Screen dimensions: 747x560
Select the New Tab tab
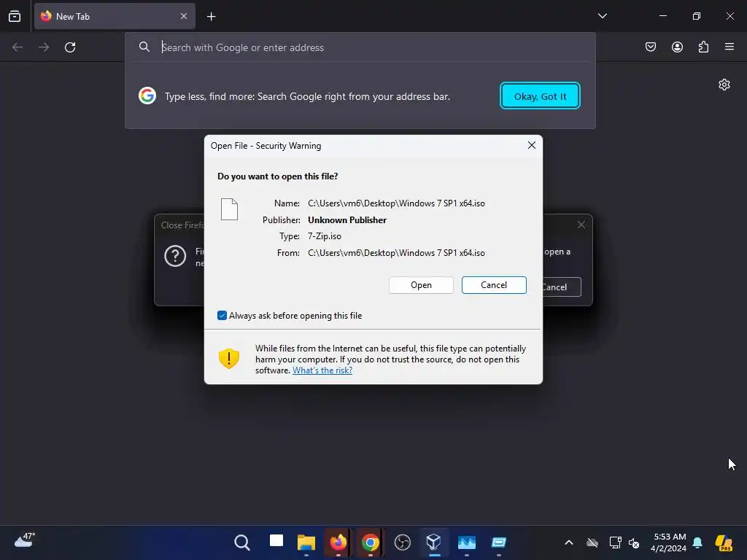[x=115, y=16]
